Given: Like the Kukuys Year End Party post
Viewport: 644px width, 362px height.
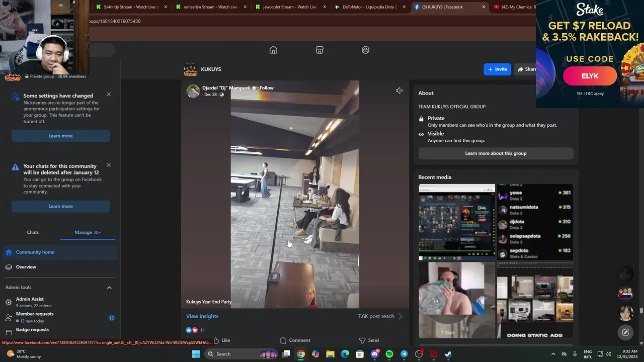Looking at the screenshot, I should tap(221, 340).
